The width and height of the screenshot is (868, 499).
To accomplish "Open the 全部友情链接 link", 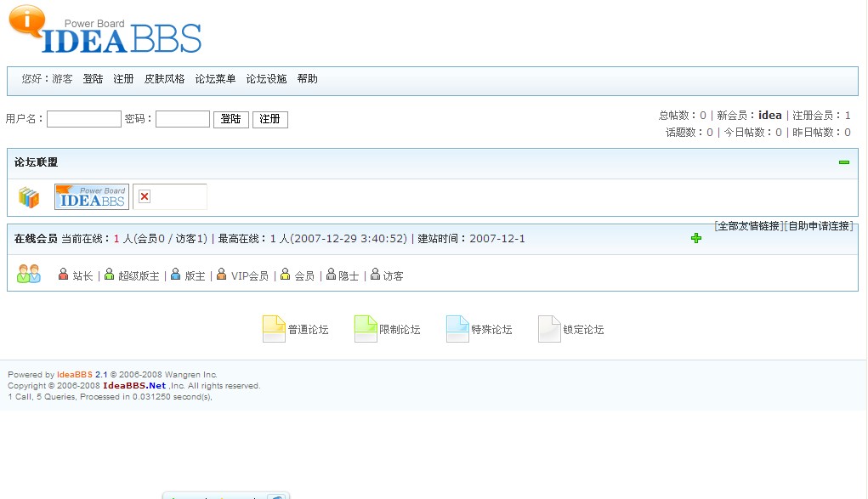I will (749, 226).
